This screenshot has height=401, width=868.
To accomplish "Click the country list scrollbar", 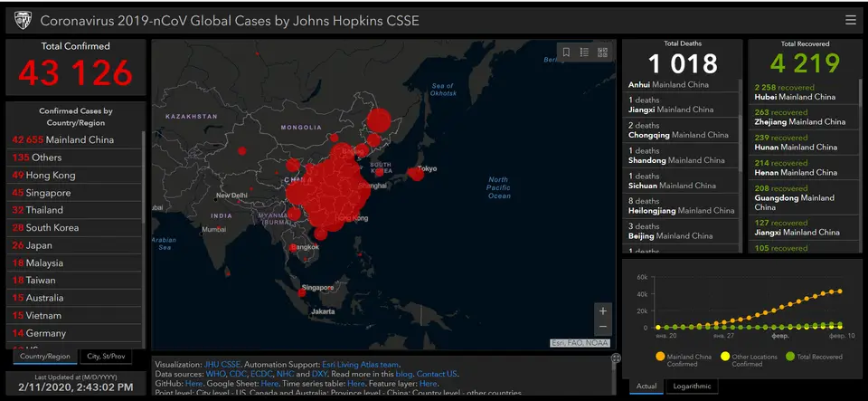I will click(144, 177).
